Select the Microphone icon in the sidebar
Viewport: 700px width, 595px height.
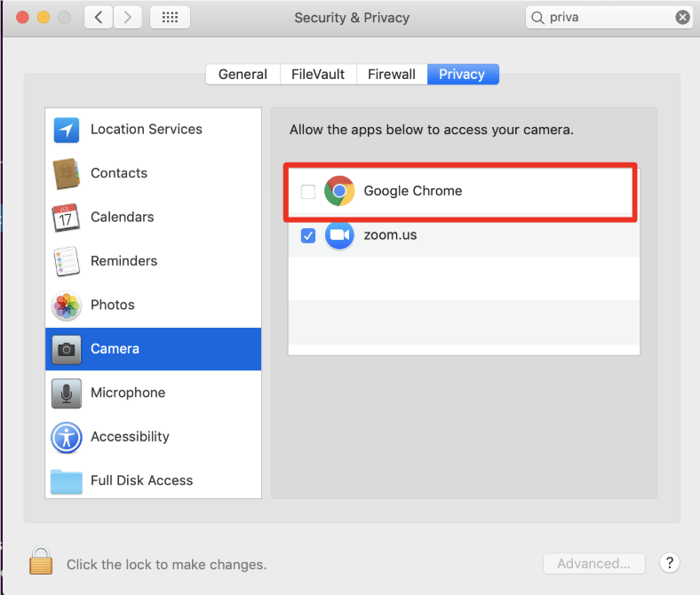pos(66,393)
